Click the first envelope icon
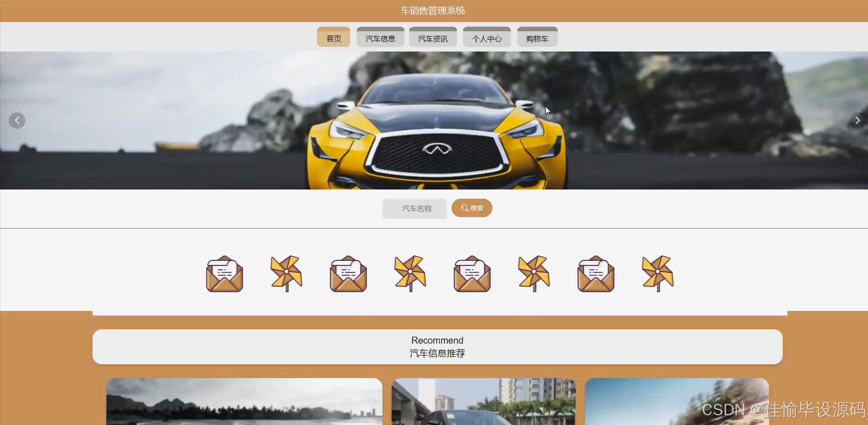The image size is (868, 425). (x=224, y=274)
